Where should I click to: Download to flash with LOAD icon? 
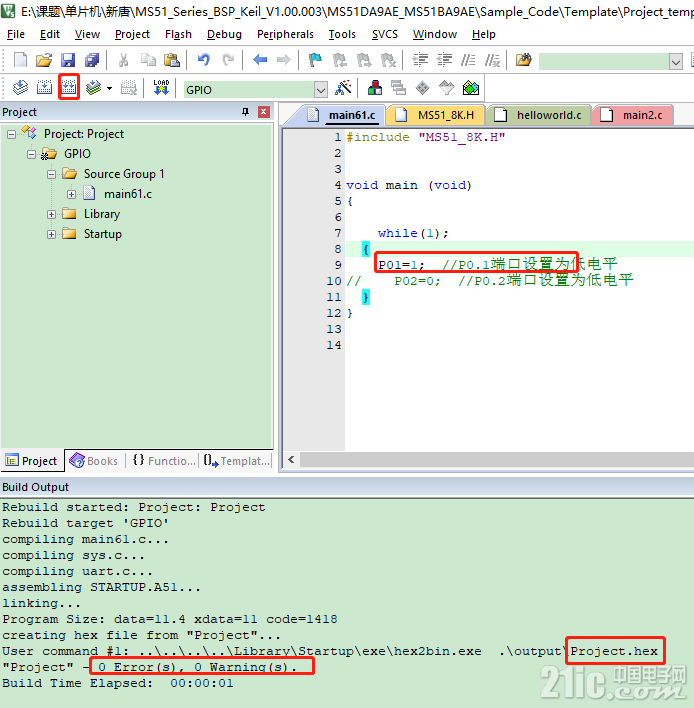(x=161, y=87)
